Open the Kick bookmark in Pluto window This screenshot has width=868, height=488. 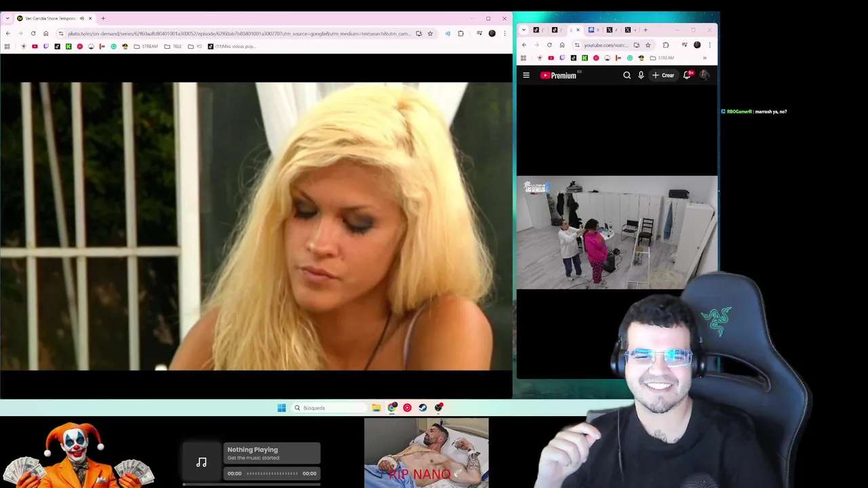click(x=68, y=46)
